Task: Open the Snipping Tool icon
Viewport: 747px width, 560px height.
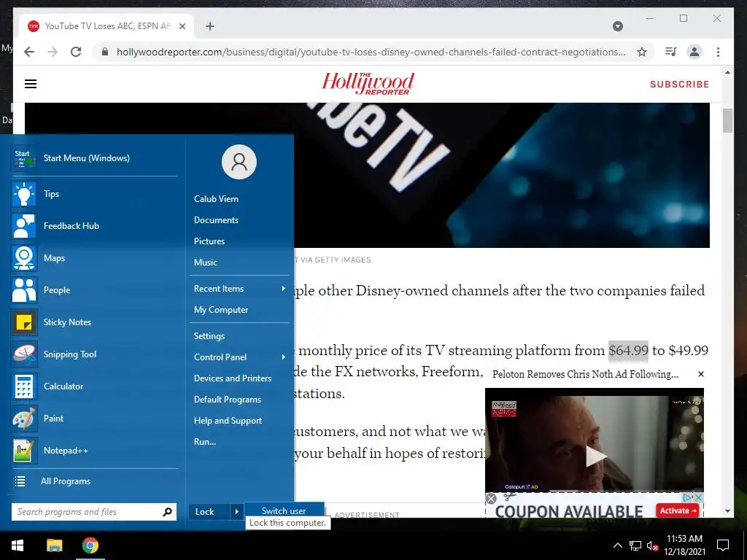Action: pyautogui.click(x=24, y=354)
